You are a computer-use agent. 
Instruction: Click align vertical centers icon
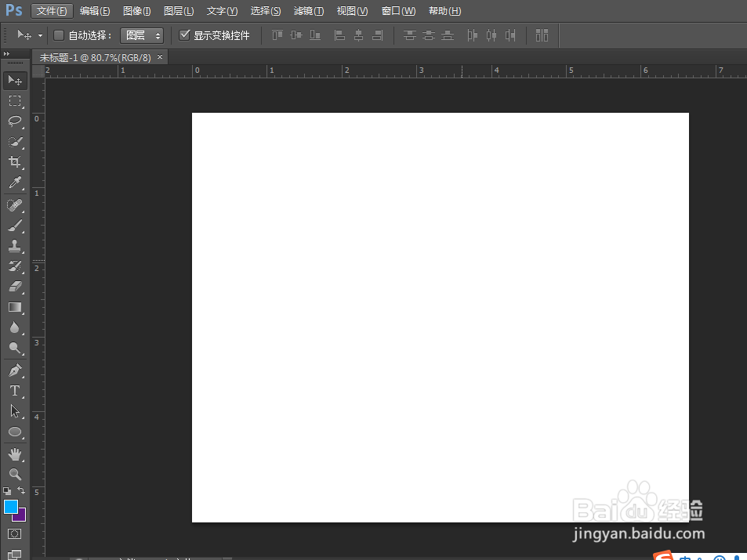click(x=296, y=35)
